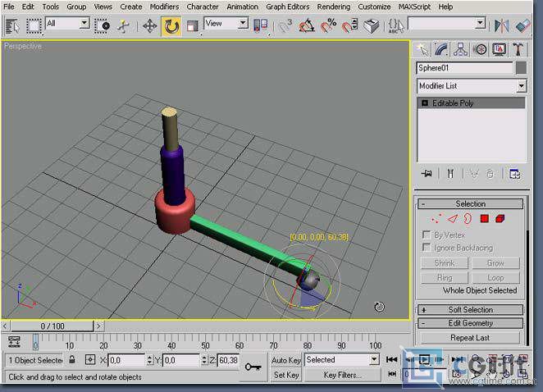This screenshot has height=392, width=543.
Task: Toggle the Key Mode button
Action: [x=392, y=374]
